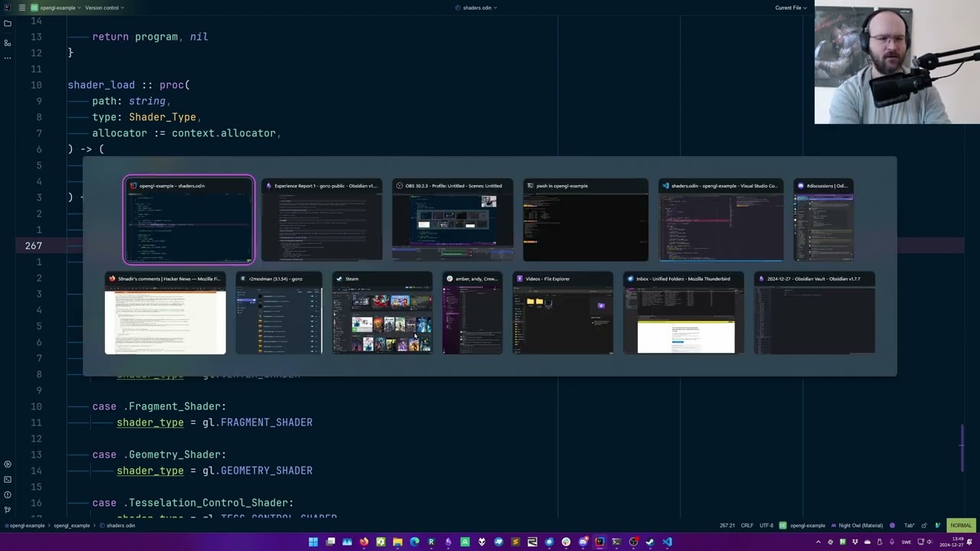The image size is (980, 551).
Task: Switch the SWE keyboard input language
Action: (x=906, y=542)
